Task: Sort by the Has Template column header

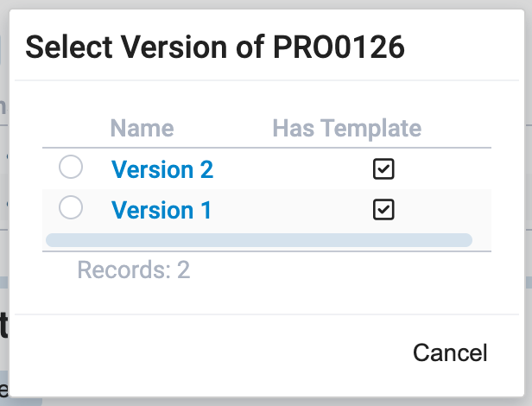Action: click(x=346, y=129)
